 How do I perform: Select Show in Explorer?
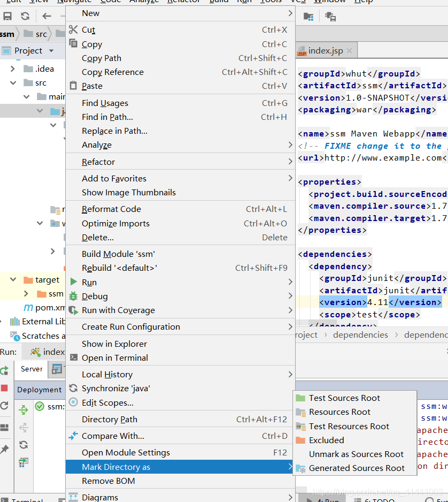[x=180, y=344]
